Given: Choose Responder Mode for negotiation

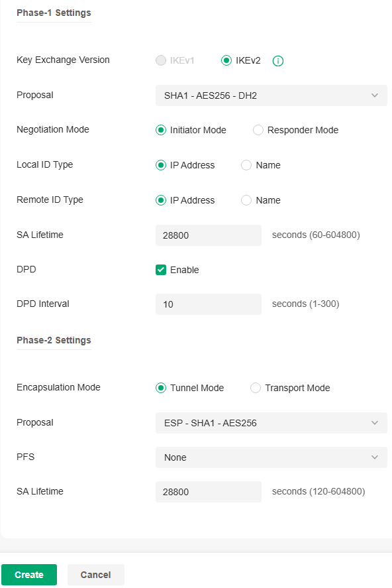Looking at the screenshot, I should pyautogui.click(x=258, y=130).
